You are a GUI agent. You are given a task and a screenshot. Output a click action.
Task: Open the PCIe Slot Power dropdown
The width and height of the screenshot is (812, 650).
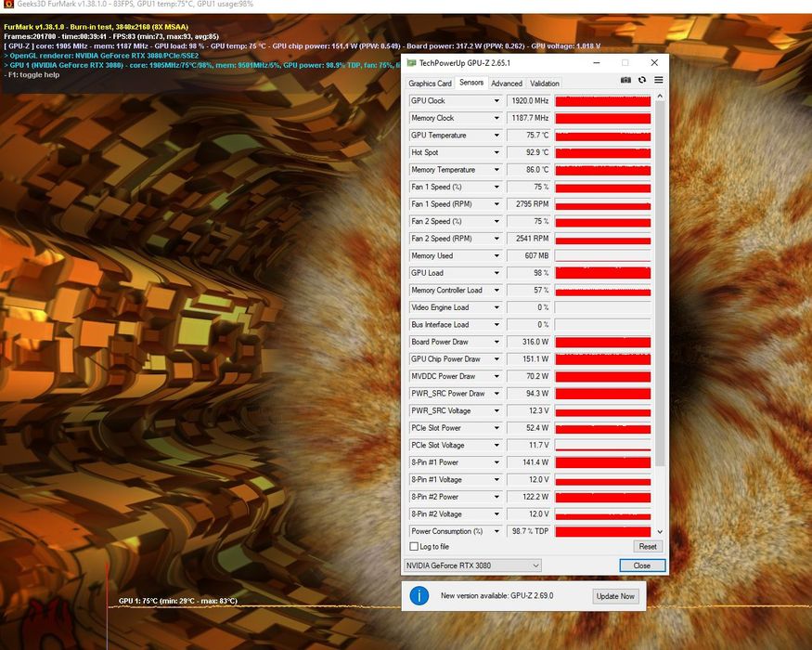[x=496, y=428]
